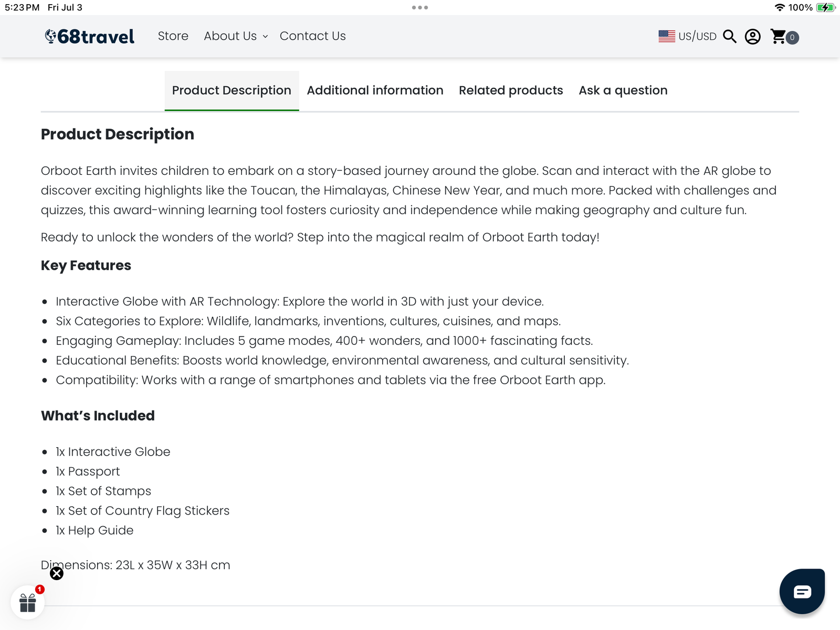Dismiss the gift widget with X icon
The width and height of the screenshot is (840, 630).
coord(57,573)
